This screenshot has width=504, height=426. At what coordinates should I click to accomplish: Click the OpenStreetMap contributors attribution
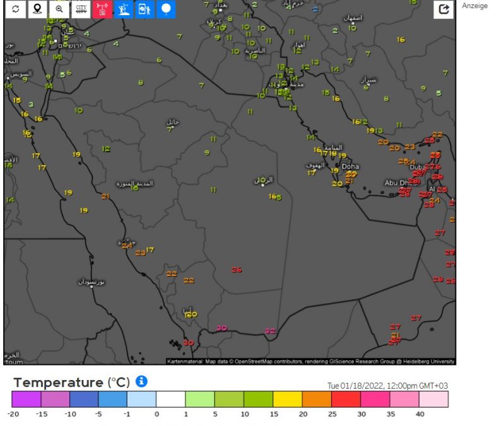point(268,362)
